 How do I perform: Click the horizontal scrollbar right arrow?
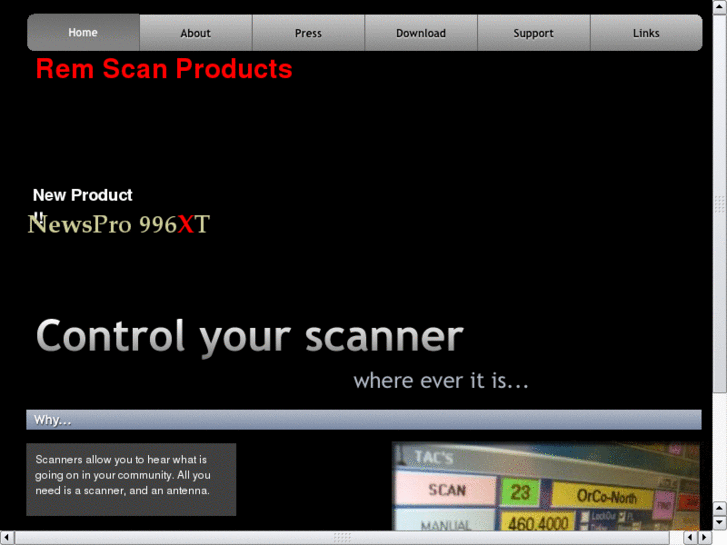pyautogui.click(x=705, y=538)
